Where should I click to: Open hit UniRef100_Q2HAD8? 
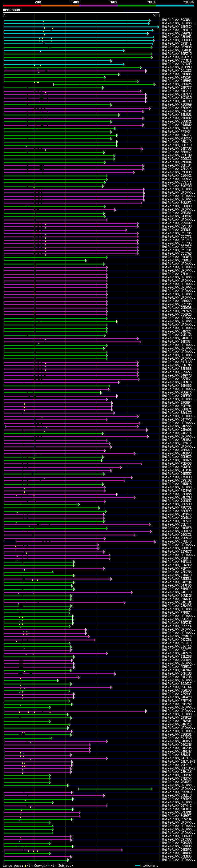pos(177,430)
